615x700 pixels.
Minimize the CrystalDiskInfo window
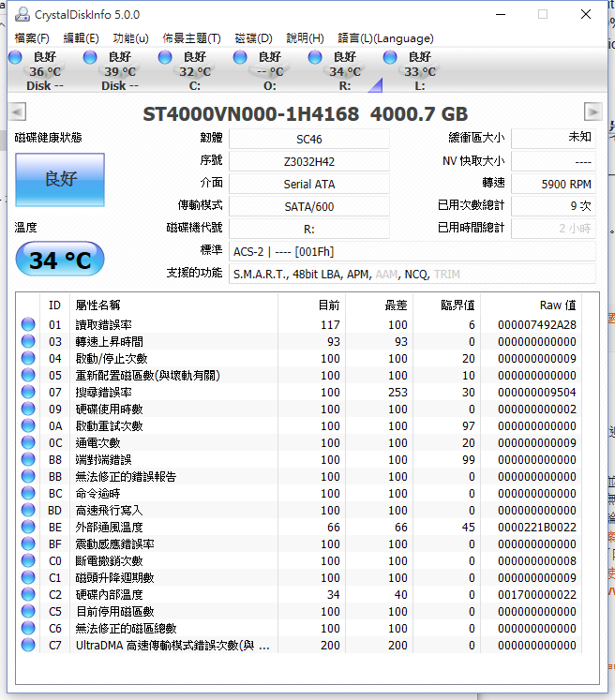501,14
